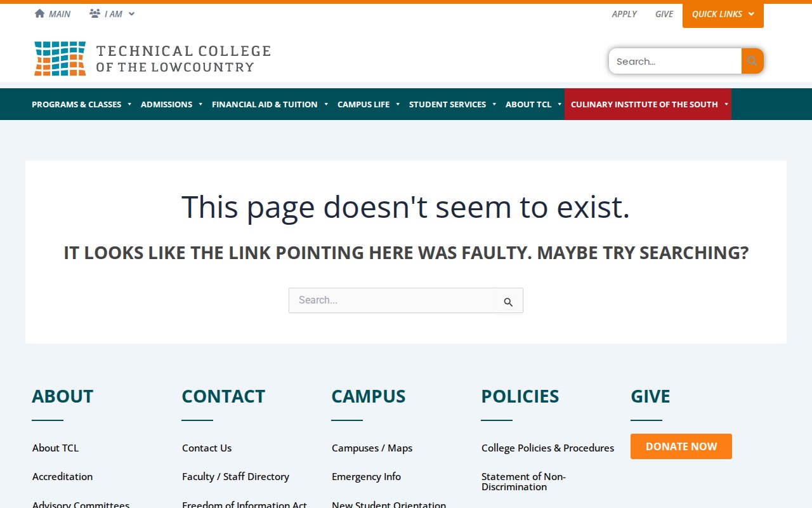
Task: Click the Apply link
Action: [x=624, y=14]
